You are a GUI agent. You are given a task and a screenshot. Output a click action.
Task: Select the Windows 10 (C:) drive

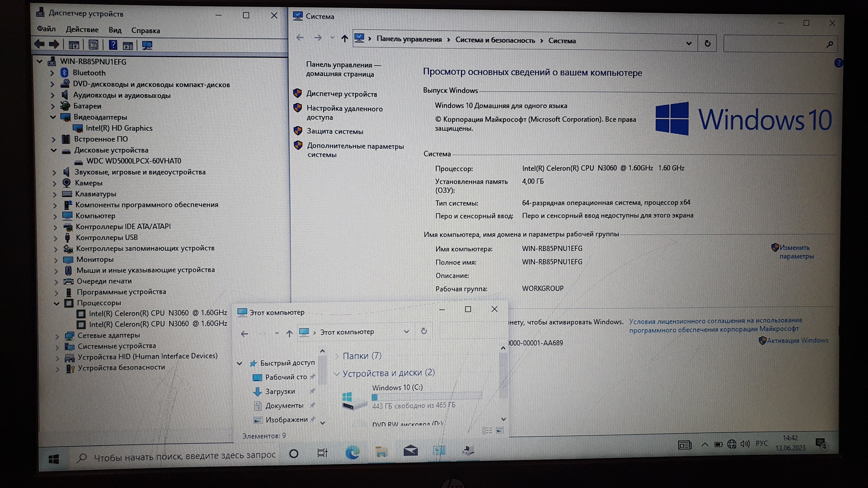click(x=397, y=387)
